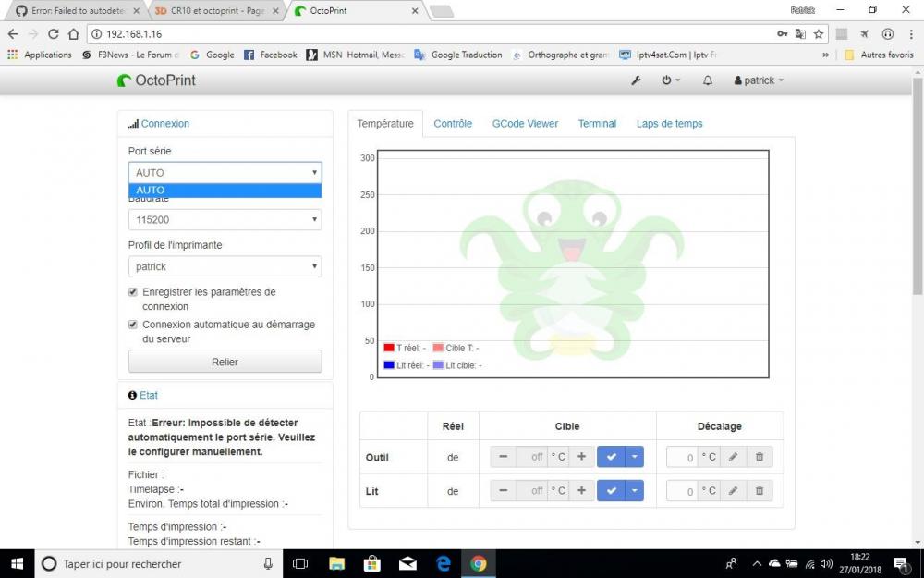924x578 pixels.
Task: Select AUTO option in port list
Action: (x=225, y=190)
